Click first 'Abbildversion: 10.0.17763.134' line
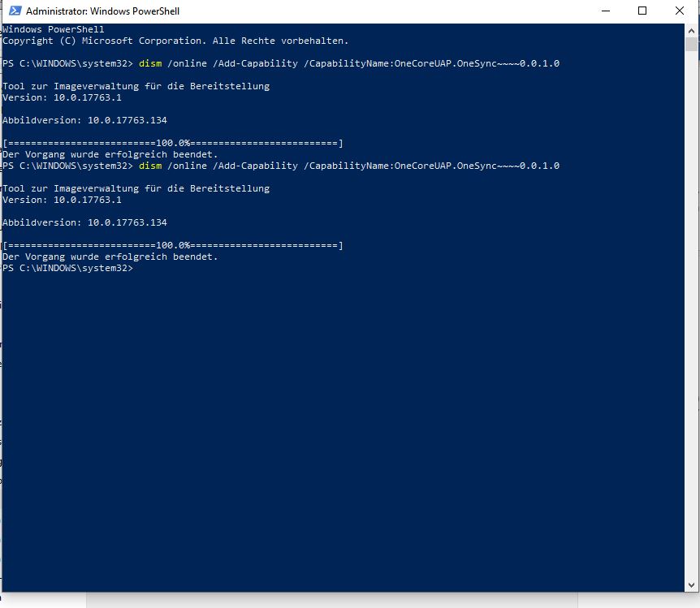Screen dimensions: 700x608 coord(84,120)
